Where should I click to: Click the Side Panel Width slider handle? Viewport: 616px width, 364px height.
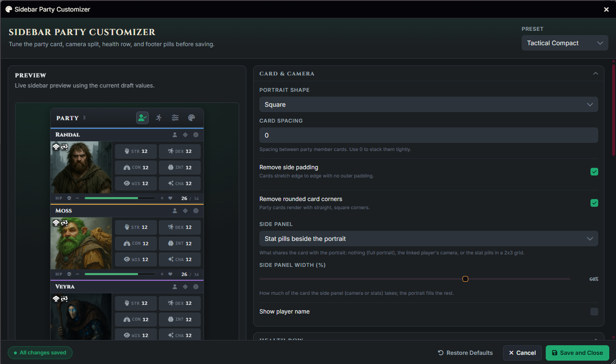click(465, 279)
